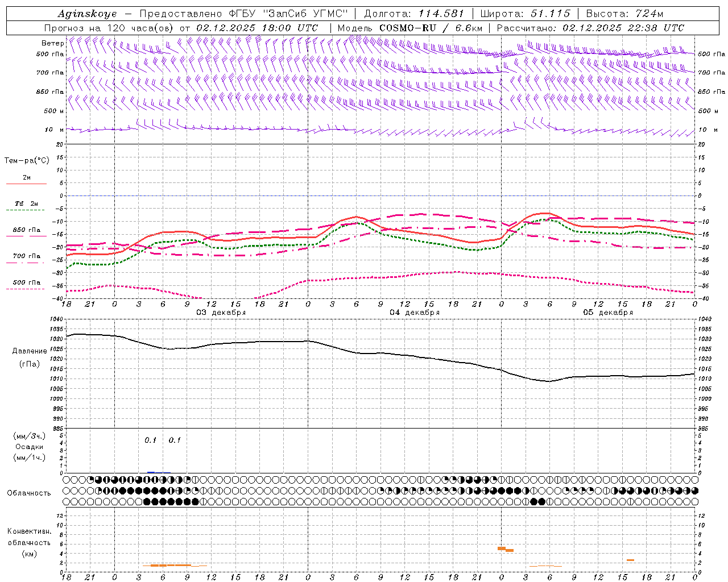Screen dimensions: 728x582
Task: Click the orange convective bar at 00h on 05 декабря
Action: pyautogui.click(x=502, y=548)
